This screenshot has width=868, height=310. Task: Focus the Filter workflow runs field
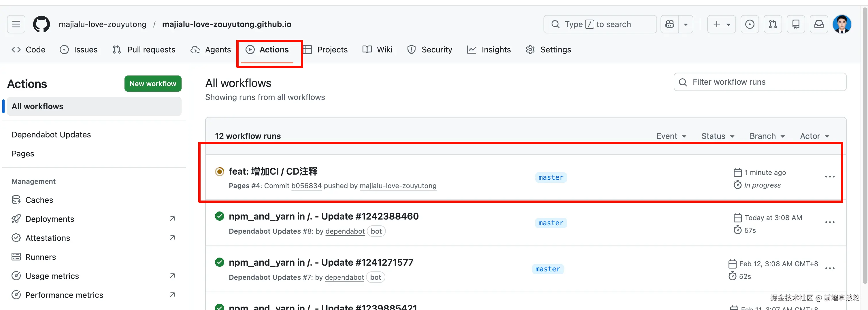(760, 82)
